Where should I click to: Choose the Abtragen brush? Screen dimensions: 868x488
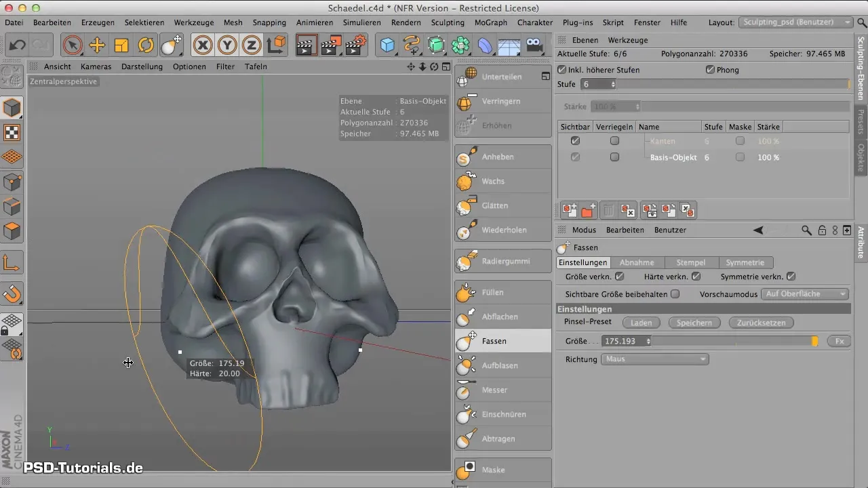click(x=503, y=439)
